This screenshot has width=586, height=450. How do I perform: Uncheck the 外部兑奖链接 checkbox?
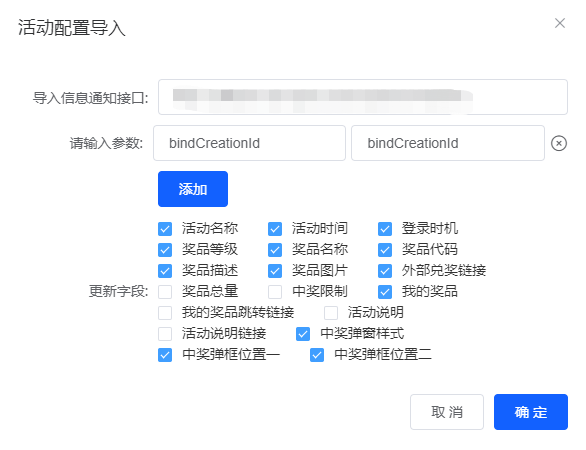[x=385, y=271]
